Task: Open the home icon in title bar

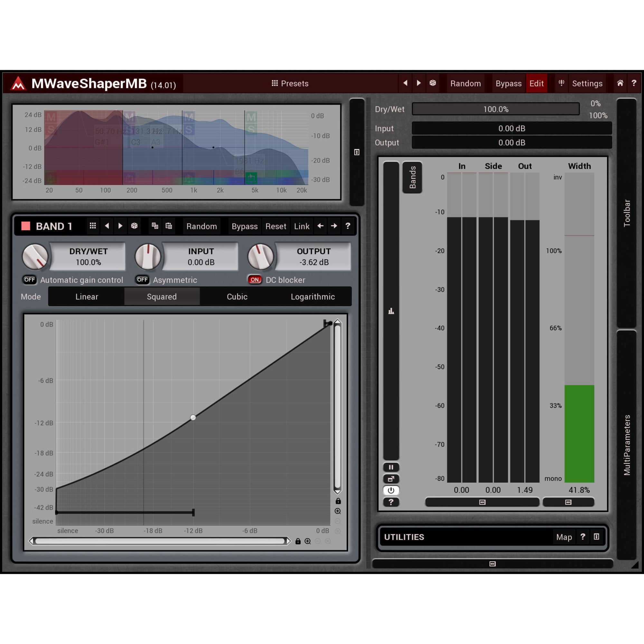Action: 620,83
